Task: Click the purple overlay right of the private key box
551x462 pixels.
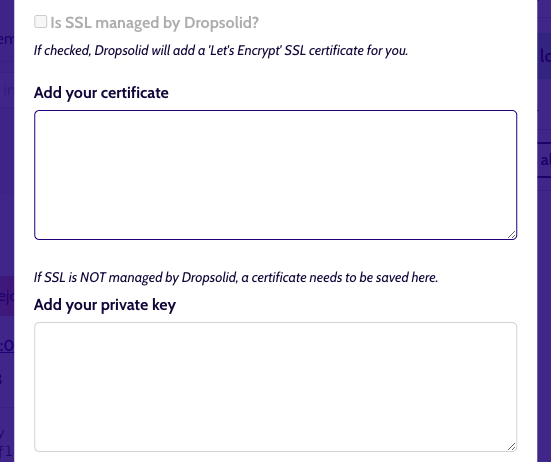Action: [544, 386]
